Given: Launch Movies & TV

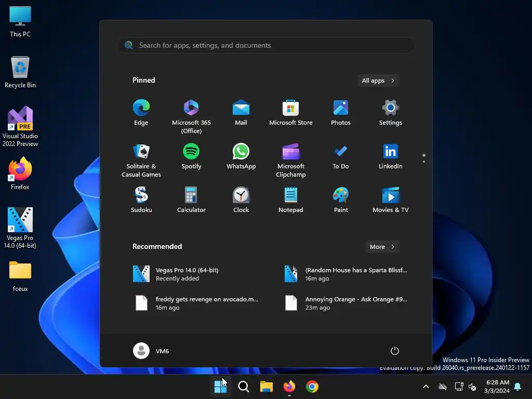Looking at the screenshot, I should (391, 200).
